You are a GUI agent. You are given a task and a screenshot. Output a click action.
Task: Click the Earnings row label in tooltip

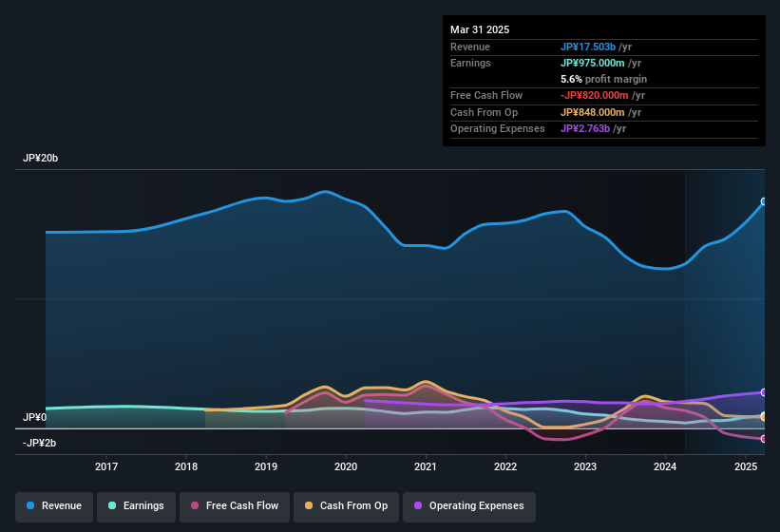(470, 63)
